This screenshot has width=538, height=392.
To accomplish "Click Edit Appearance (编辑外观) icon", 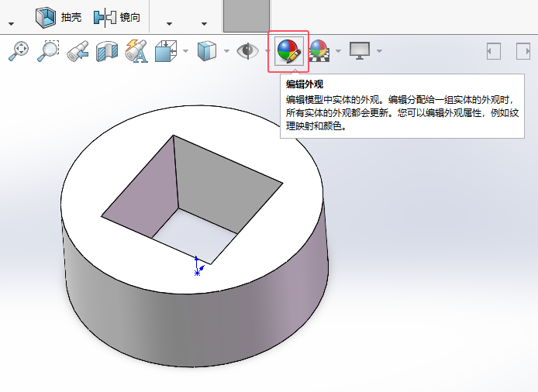I will point(288,51).
